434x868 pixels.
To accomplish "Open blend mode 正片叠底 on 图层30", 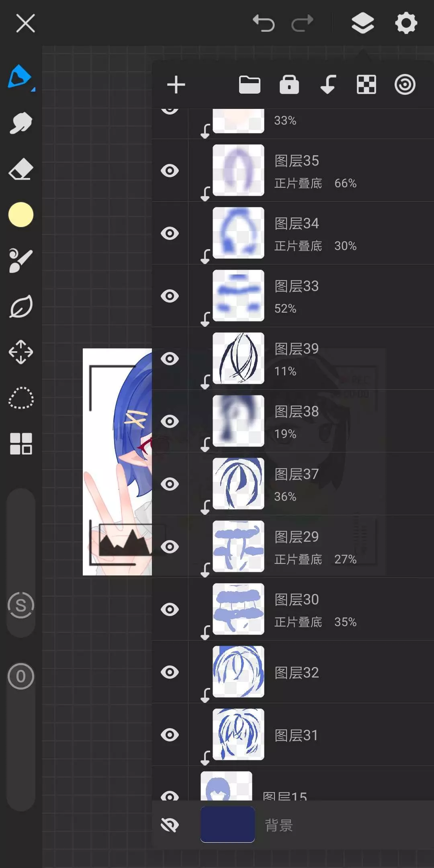I will coord(298,622).
